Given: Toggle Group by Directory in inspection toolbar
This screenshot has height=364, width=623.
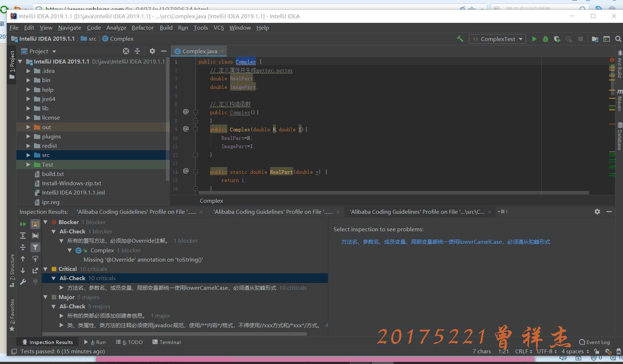Looking at the screenshot, I should 35,236.
